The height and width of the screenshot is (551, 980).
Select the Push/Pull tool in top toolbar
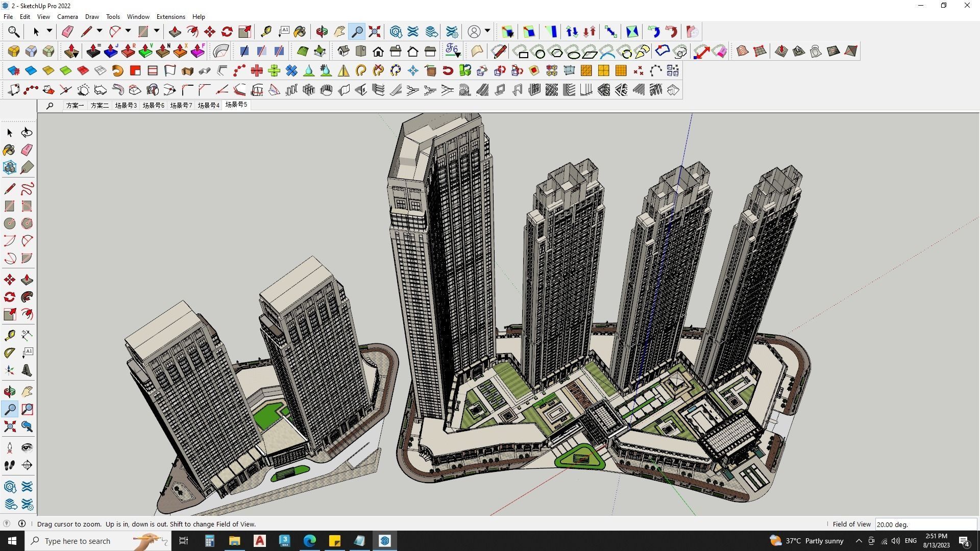click(x=175, y=32)
